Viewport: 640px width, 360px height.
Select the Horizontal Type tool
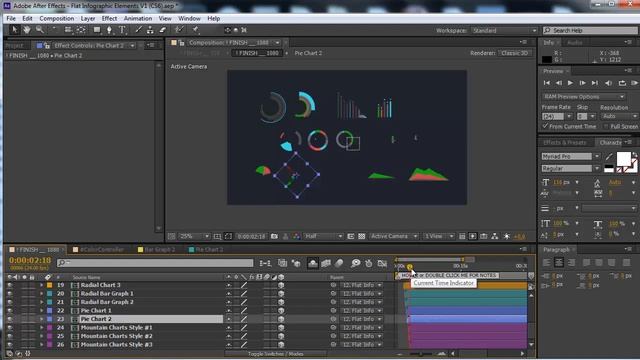tap(122, 30)
